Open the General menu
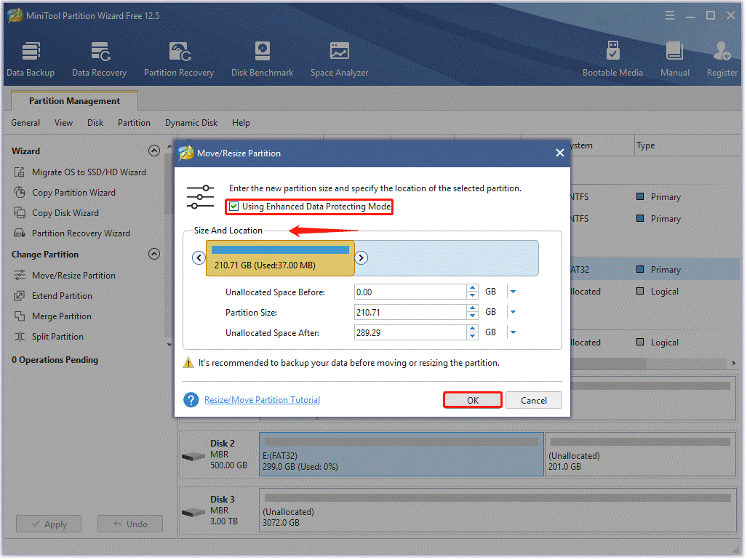Screen dimensions: 747x560 25,124
